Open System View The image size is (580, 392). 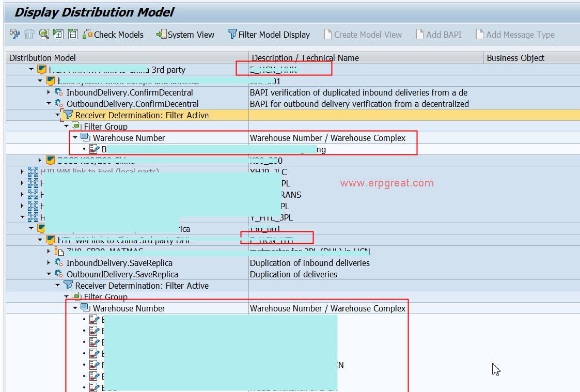pos(185,35)
